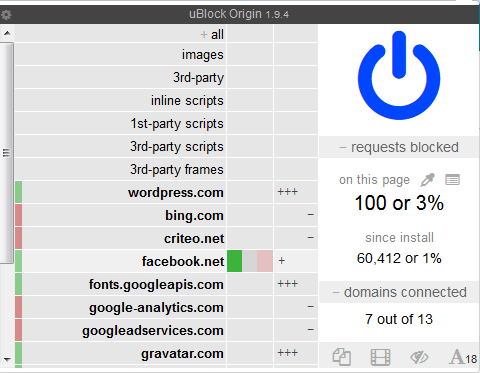Click the global rule cell for 3rd-party
Screen dimensions: 480x373
click(250, 77)
